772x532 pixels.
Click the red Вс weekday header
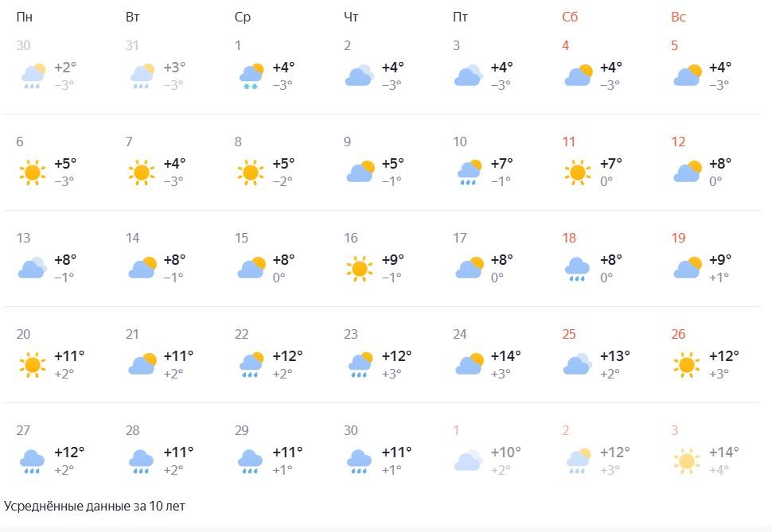click(x=678, y=17)
